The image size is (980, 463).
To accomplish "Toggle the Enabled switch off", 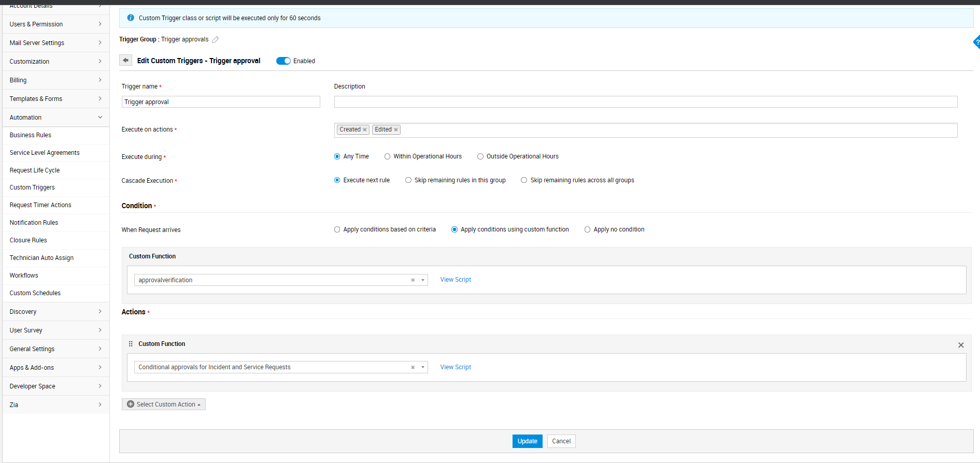I will click(x=283, y=61).
